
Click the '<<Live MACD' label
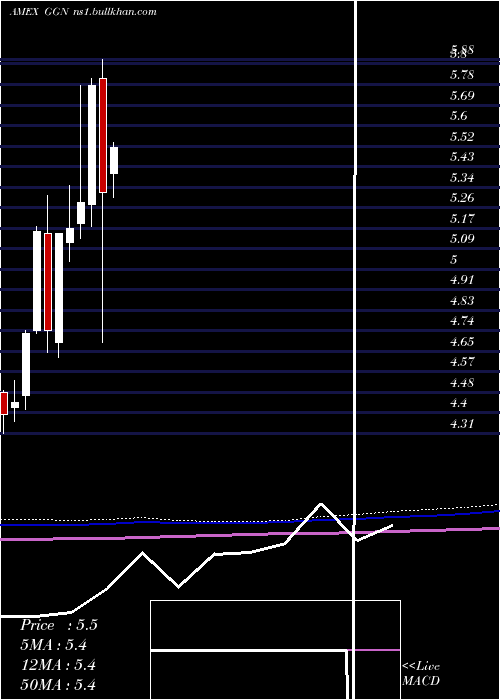421,673
